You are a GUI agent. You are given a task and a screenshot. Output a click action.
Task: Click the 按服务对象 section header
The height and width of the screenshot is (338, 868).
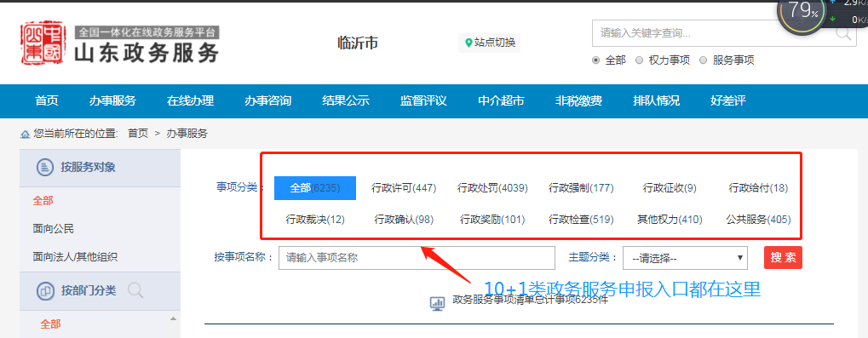pos(100,167)
